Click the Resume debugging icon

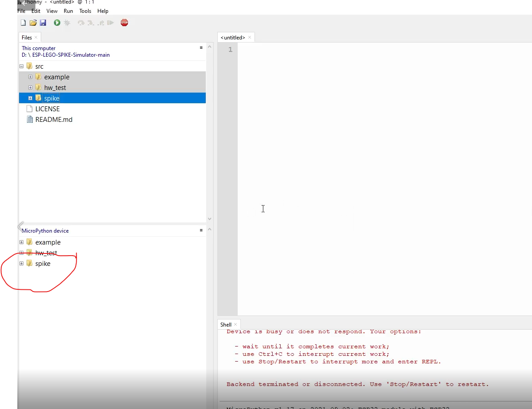coord(110,23)
